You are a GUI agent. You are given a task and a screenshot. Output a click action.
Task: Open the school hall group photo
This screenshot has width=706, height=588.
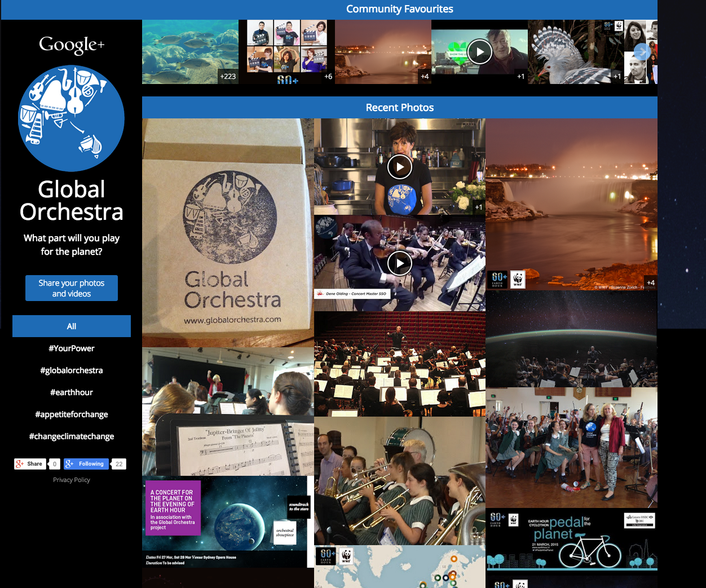click(571, 448)
